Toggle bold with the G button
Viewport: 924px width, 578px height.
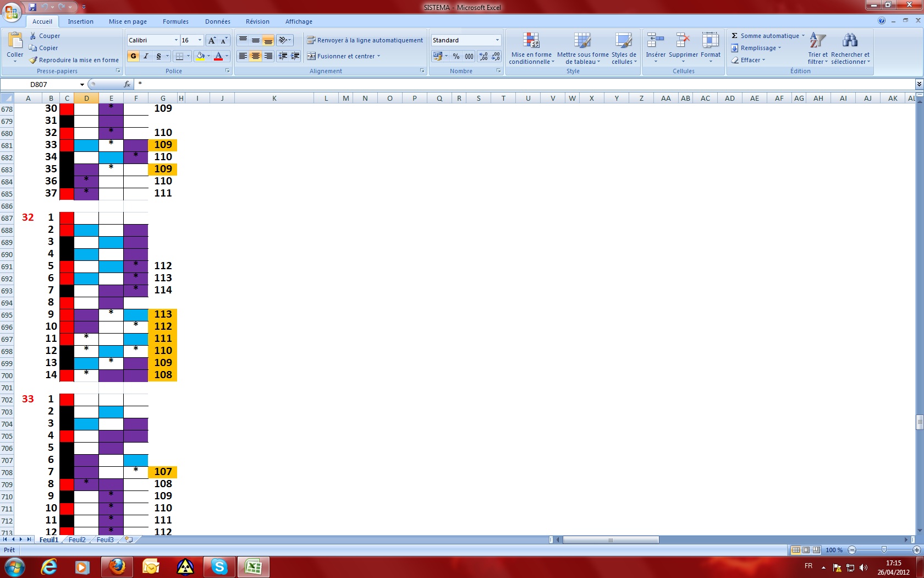tap(133, 56)
